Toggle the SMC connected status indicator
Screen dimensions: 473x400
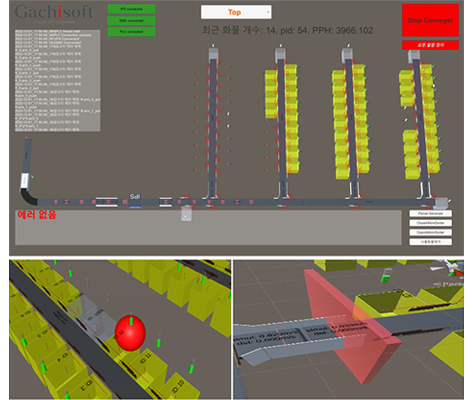tap(131, 20)
